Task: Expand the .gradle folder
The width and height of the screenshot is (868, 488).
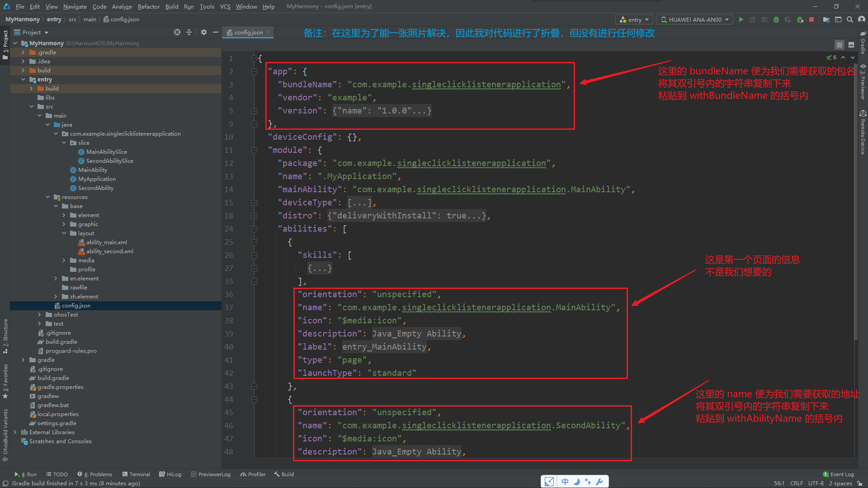Action: click(23, 52)
